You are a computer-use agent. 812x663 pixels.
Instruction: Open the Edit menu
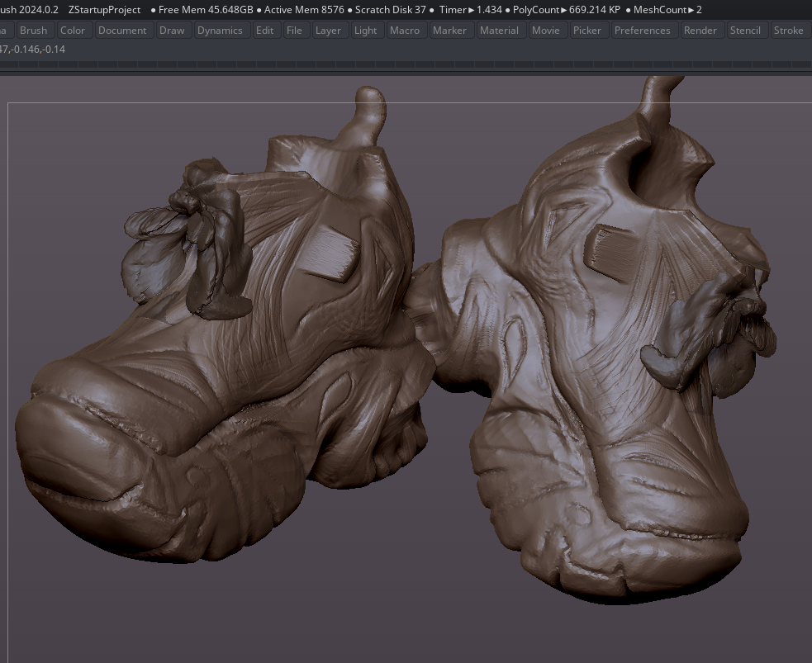(x=264, y=31)
